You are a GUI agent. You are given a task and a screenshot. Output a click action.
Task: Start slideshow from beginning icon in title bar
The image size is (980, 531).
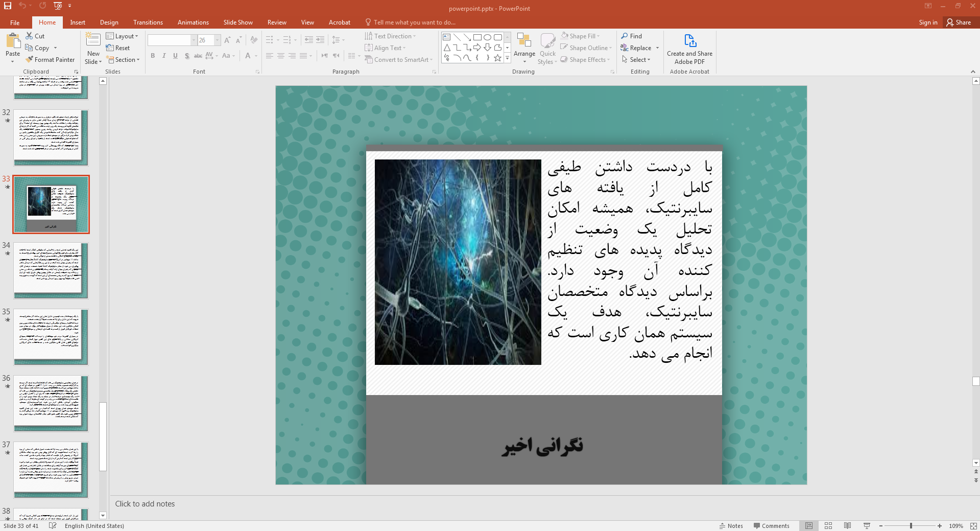click(x=58, y=6)
